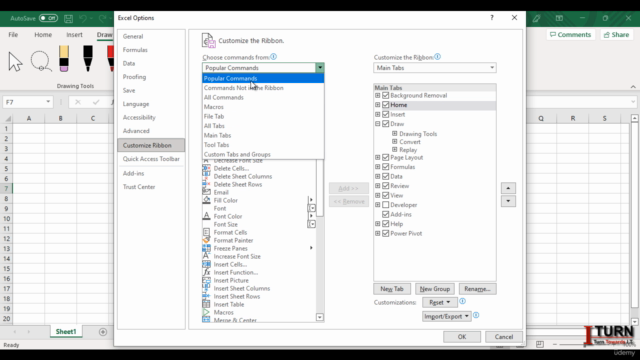Viewport: 640px width, 360px height.
Task: Select Macros command with play icon
Action: coord(223,312)
